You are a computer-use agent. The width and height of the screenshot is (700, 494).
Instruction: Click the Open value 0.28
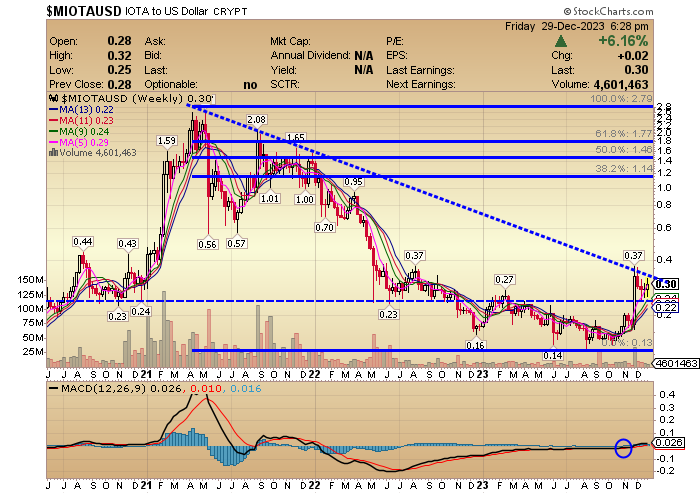(x=119, y=41)
